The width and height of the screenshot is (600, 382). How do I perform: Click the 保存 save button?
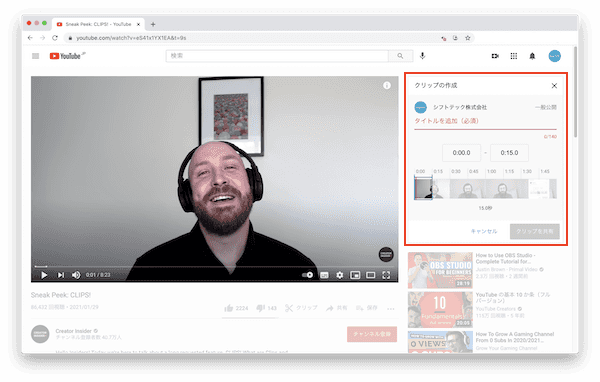367,308
